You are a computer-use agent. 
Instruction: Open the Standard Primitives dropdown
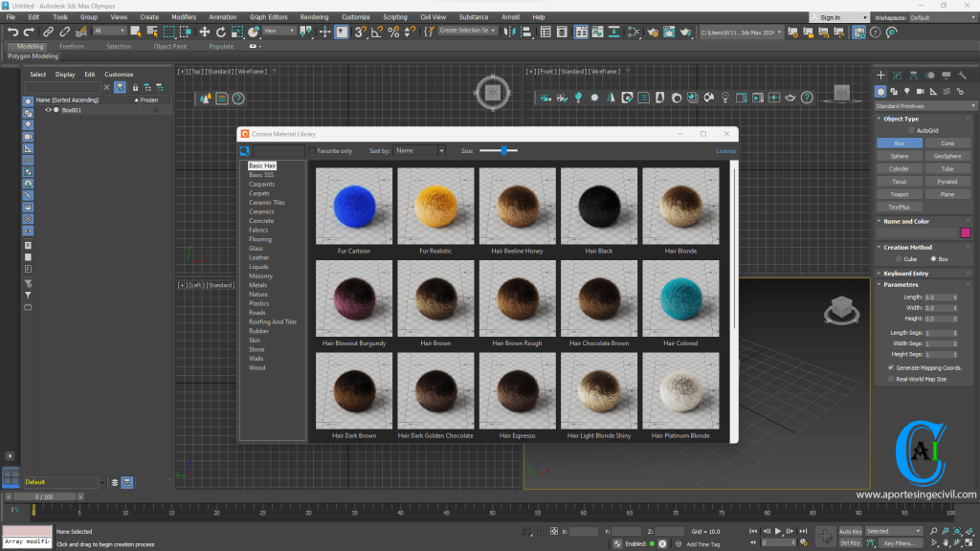click(x=924, y=106)
